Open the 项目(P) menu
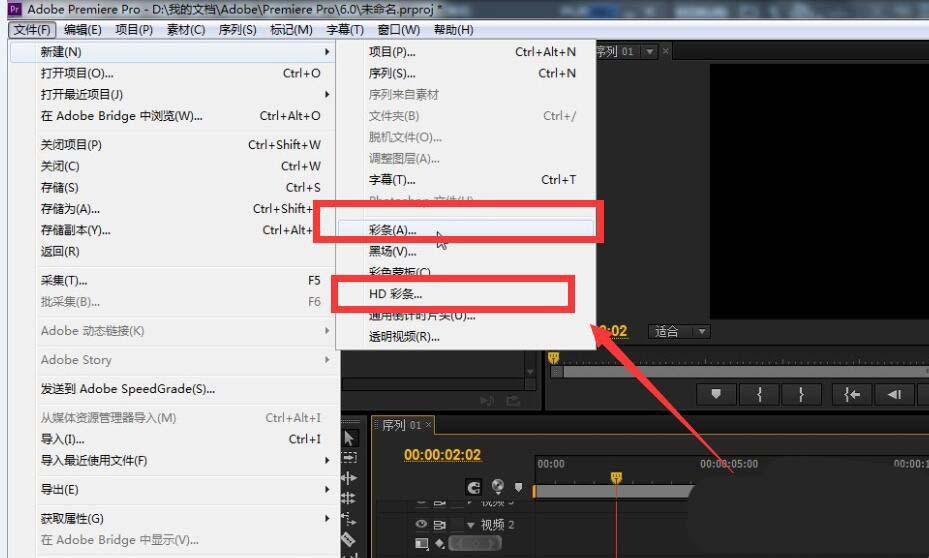 134,30
